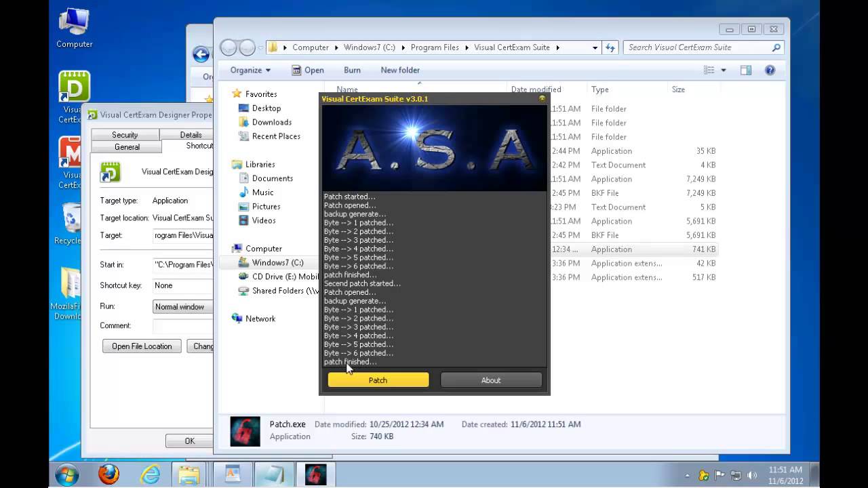Screen dimensions: 868x488
Task: Refresh the Explorer address bar
Action: [610, 47]
